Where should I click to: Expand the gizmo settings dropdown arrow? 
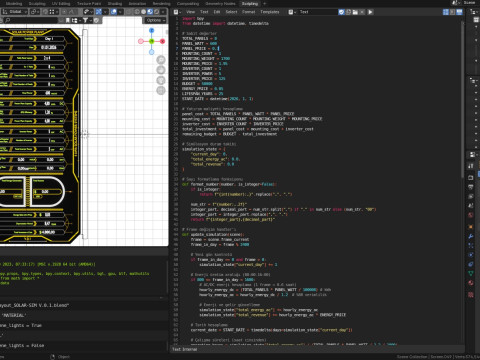tap(105, 12)
